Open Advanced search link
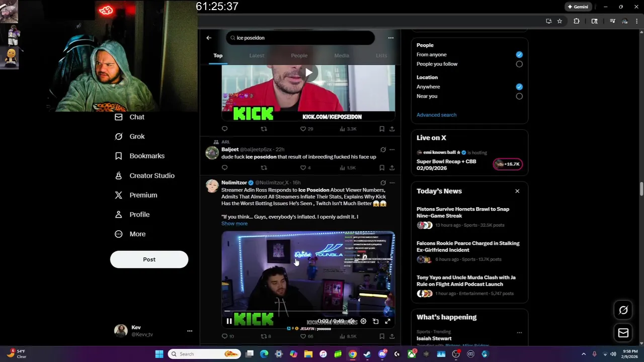This screenshot has width=644, height=362. [x=436, y=115]
